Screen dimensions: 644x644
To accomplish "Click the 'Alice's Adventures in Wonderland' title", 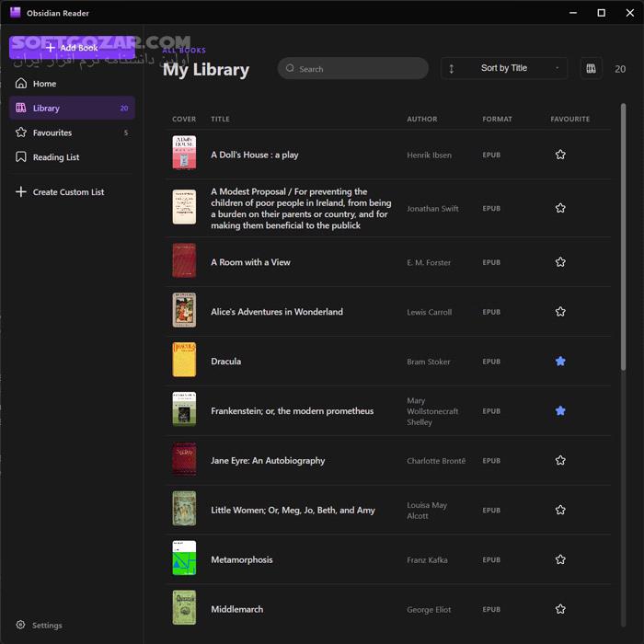I will [277, 312].
